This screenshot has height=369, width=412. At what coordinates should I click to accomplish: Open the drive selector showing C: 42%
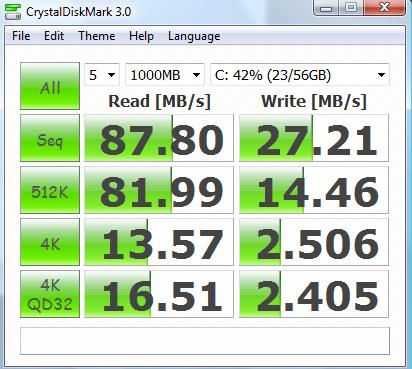click(300, 75)
